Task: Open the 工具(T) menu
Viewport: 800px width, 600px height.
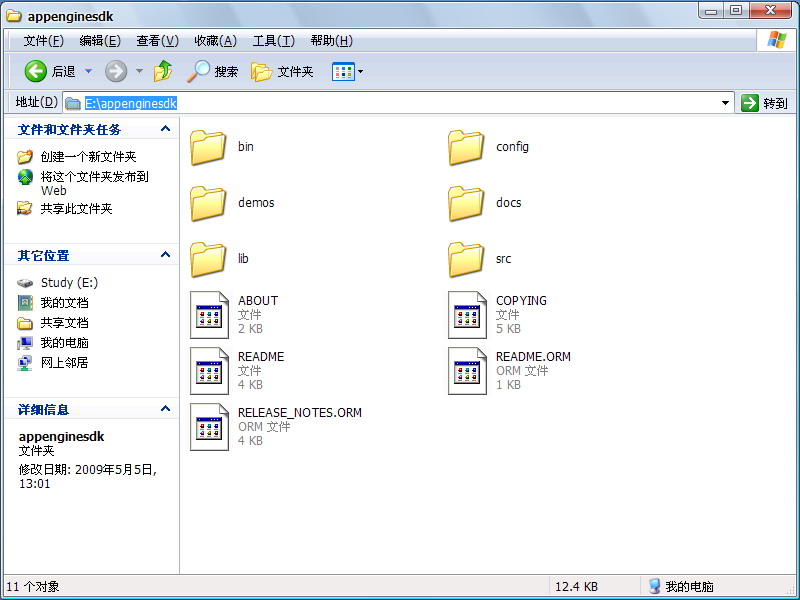Action: 273,41
